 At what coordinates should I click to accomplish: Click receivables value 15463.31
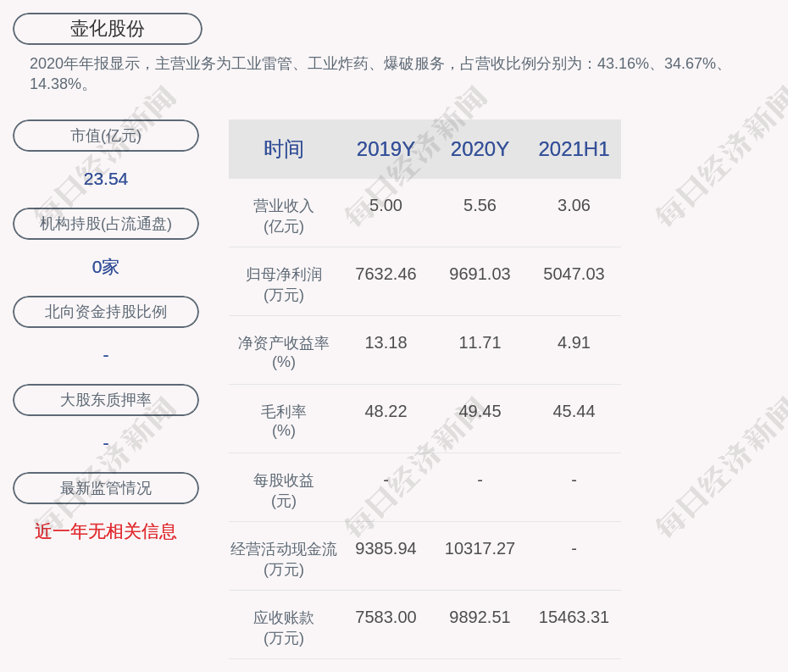pyautogui.click(x=574, y=617)
